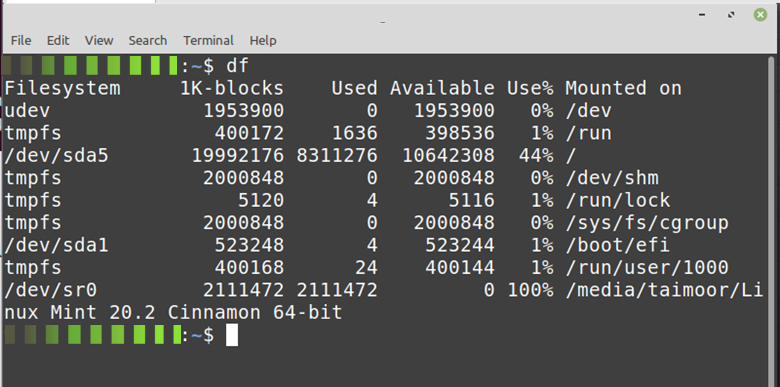Open the View menu
This screenshot has width=780, height=387.
click(x=98, y=40)
